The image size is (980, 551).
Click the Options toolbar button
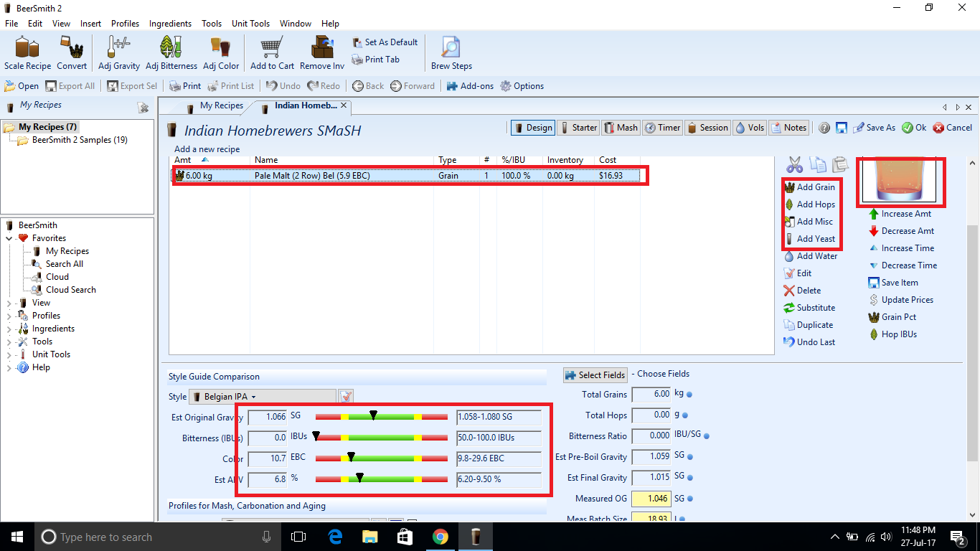(522, 86)
